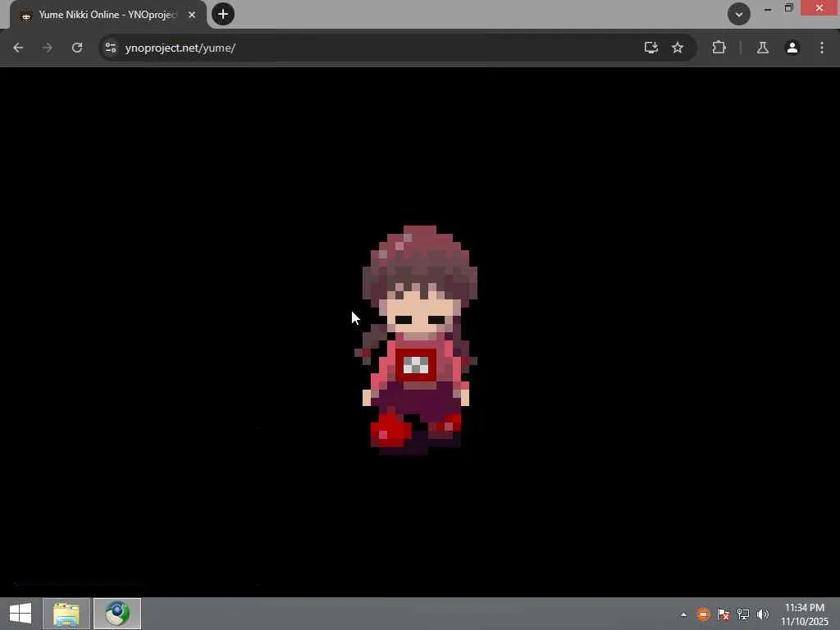Show hidden system tray icons
Viewport: 840px width, 630px height.
coord(683,614)
